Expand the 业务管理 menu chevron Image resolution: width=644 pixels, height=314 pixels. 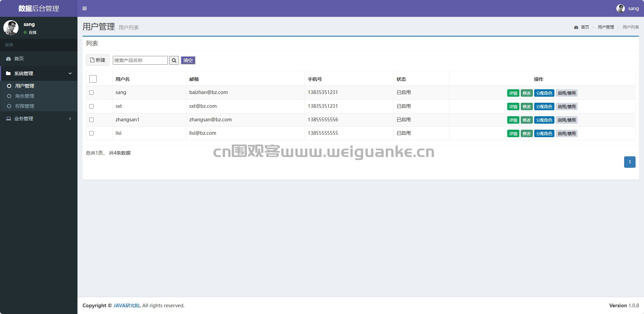tap(70, 119)
